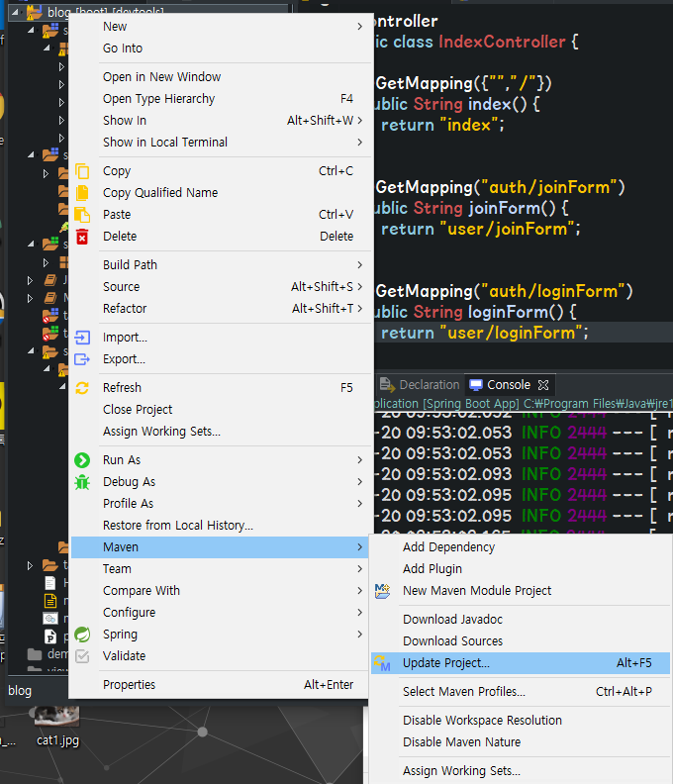
Task: Choose Add Plugin in Maven submenu
Action: 521,569
